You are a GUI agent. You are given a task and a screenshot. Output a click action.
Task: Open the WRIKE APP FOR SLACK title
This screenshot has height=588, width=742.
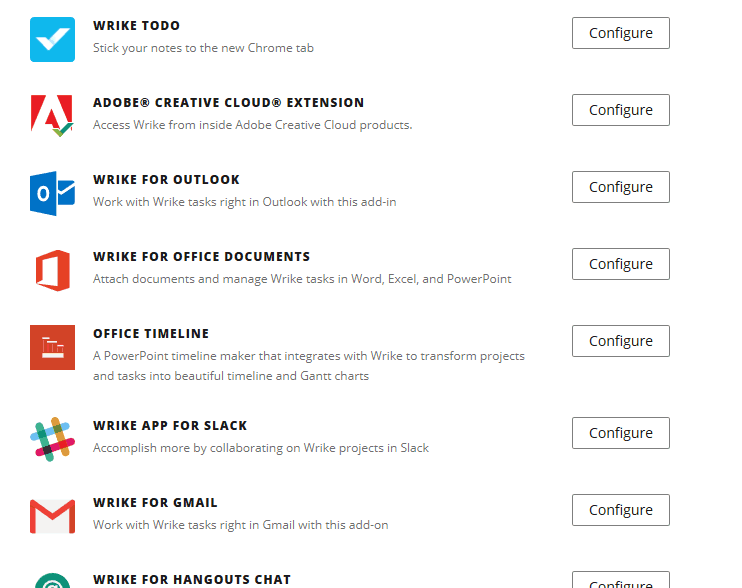tap(170, 426)
